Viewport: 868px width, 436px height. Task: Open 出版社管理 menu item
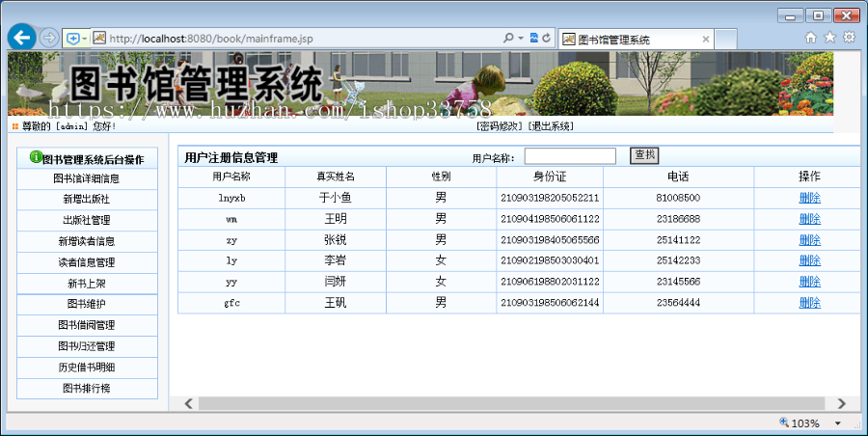[87, 221]
